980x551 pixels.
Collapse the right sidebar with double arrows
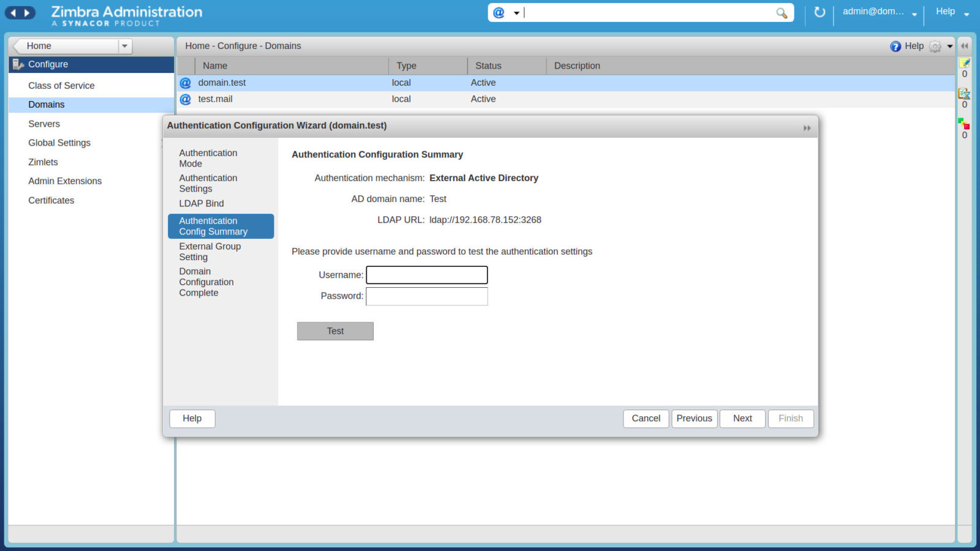click(x=965, y=45)
